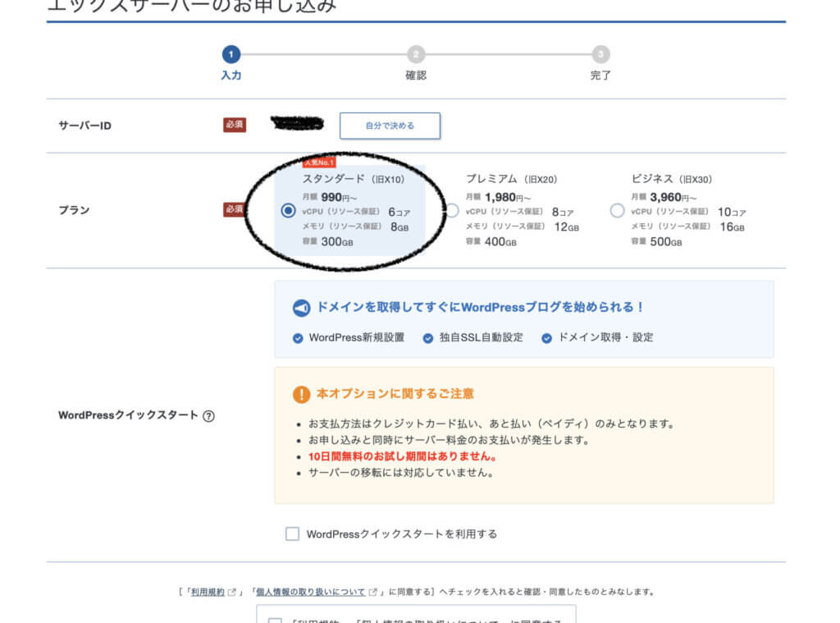Viewport: 840px width, 623px height.
Task: Click the メモリ 16GB spec text
Action: (x=688, y=227)
